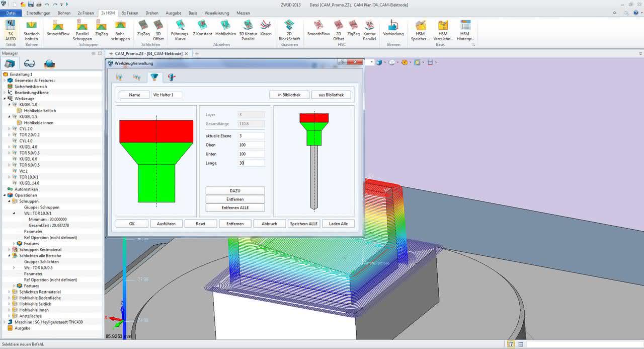Expand the KUGEL 4.0 tool node
This screenshot has height=349, width=644.
[9, 147]
